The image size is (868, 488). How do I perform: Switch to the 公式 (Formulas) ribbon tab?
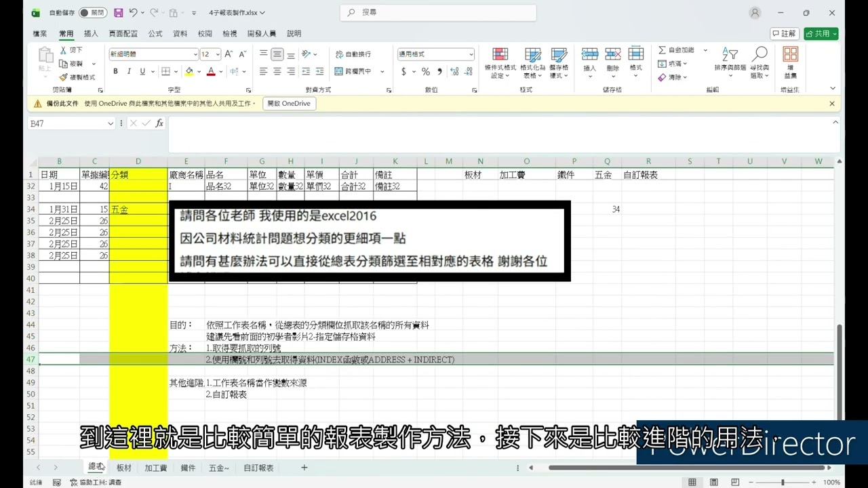pyautogui.click(x=155, y=33)
